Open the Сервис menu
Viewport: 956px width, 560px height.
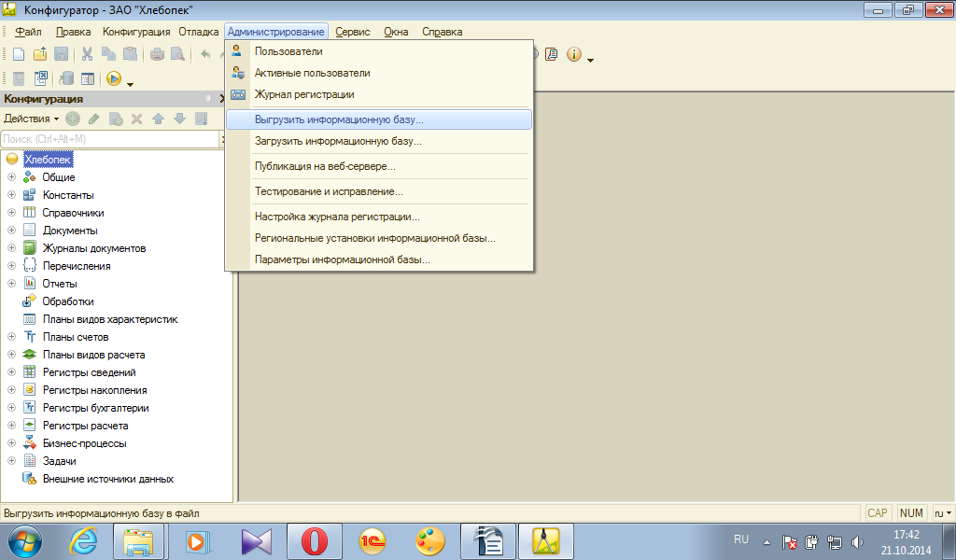352,32
